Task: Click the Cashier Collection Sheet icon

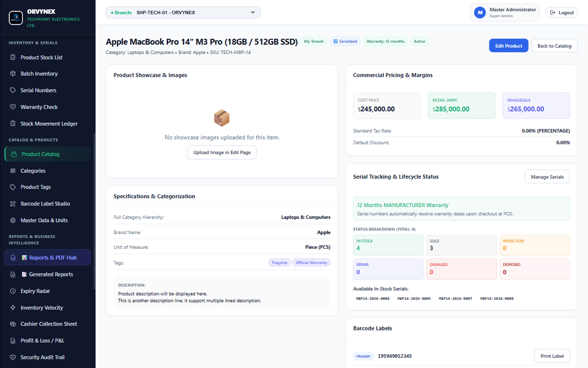Action: [13, 324]
